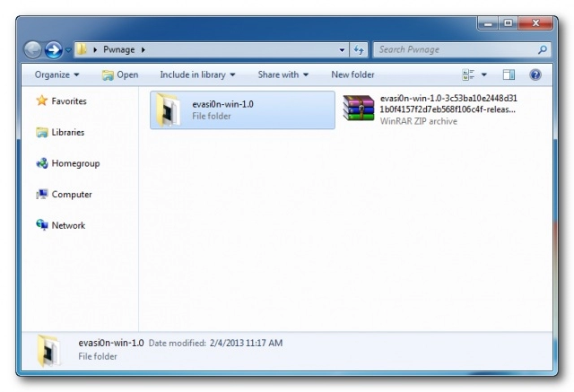Screen dimensions: 574x392
Task: Select Favorites in navigation pane
Action: click(x=69, y=101)
